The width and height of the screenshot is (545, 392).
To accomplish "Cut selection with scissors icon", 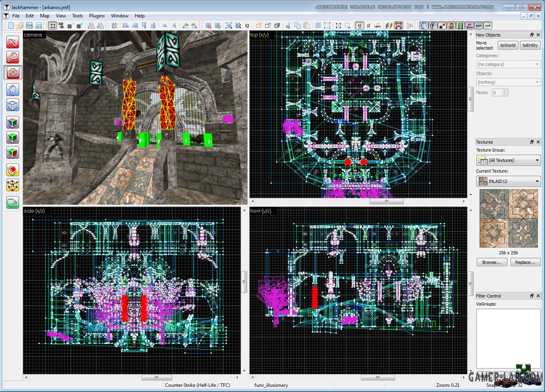I will coord(288,26).
